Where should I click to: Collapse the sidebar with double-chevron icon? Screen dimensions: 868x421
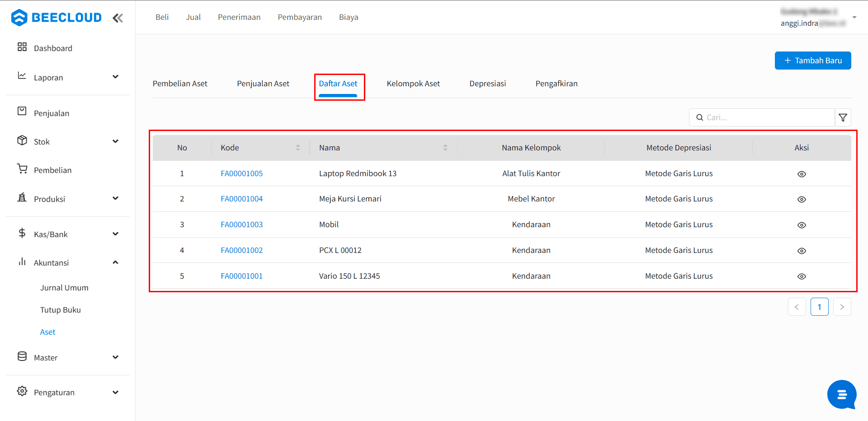click(x=118, y=18)
